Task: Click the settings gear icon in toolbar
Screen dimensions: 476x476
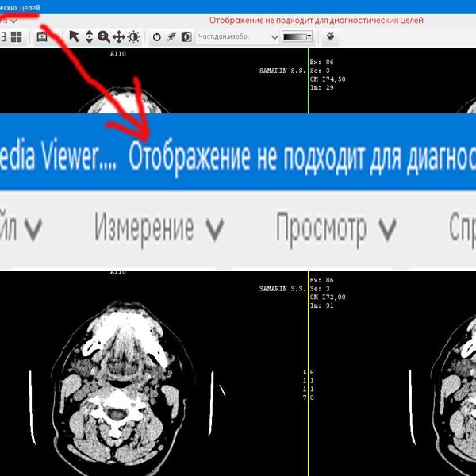Action: [x=330, y=36]
